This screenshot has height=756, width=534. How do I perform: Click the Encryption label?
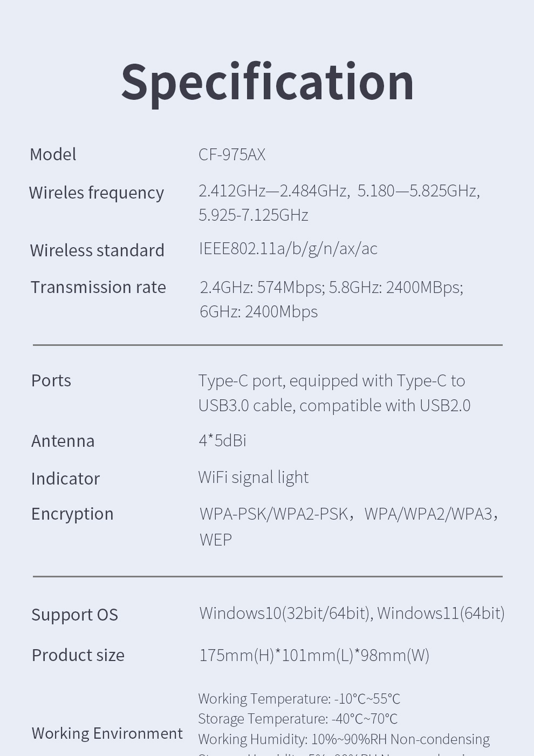pos(72,514)
